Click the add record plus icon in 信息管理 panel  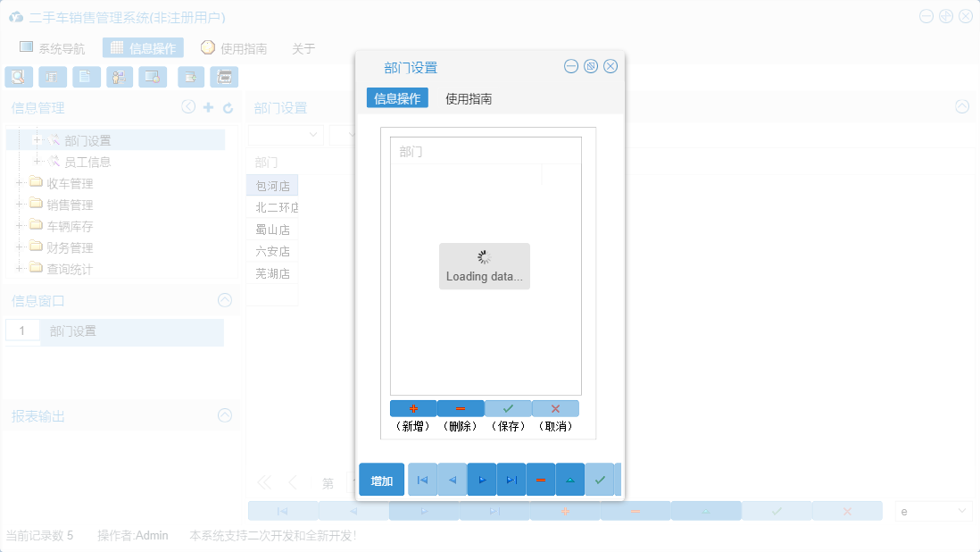point(207,106)
